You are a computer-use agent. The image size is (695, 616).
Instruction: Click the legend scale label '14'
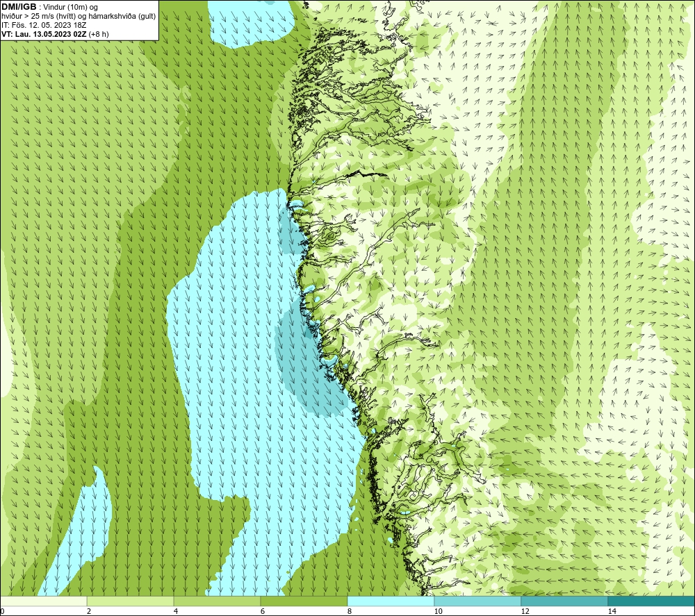tap(612, 611)
